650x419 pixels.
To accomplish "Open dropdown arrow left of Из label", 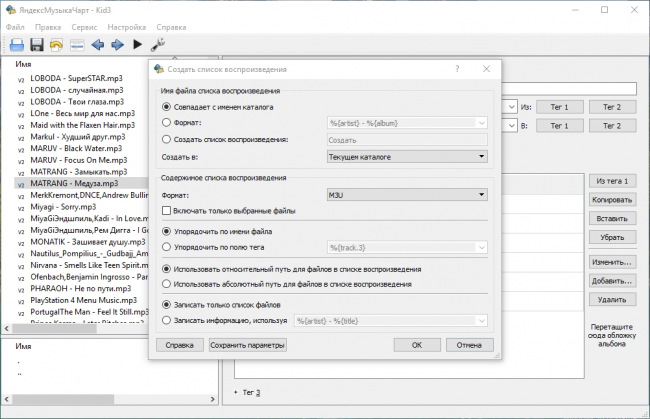I will [511, 107].
